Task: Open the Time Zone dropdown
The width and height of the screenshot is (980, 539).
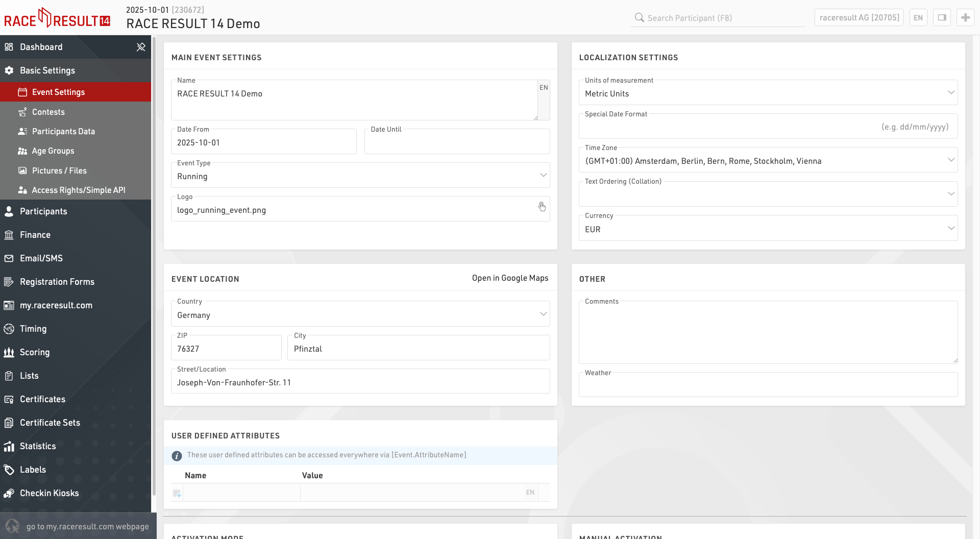Action: click(768, 160)
